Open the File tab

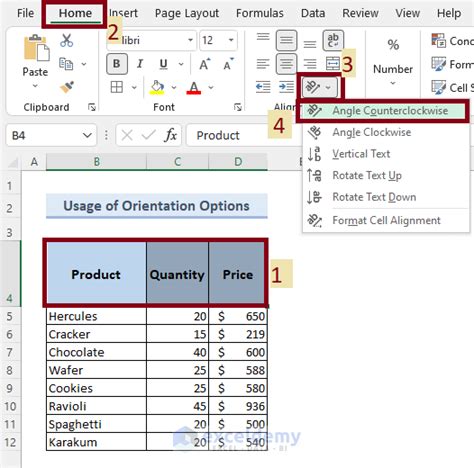(25, 13)
